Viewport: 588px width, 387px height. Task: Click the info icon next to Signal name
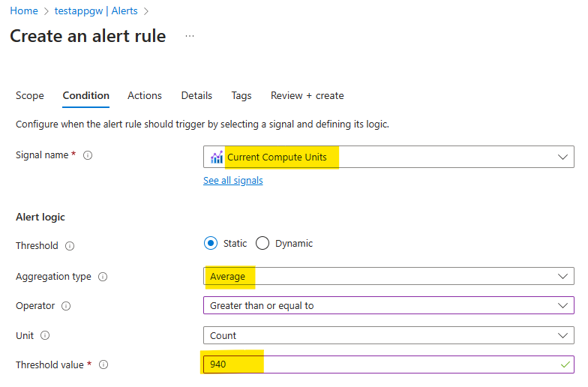(88, 156)
